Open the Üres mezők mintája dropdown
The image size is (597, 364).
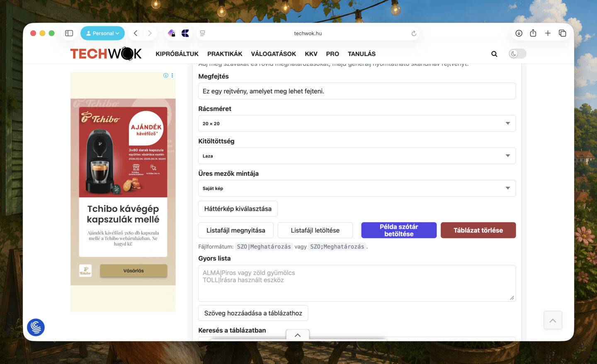click(357, 188)
